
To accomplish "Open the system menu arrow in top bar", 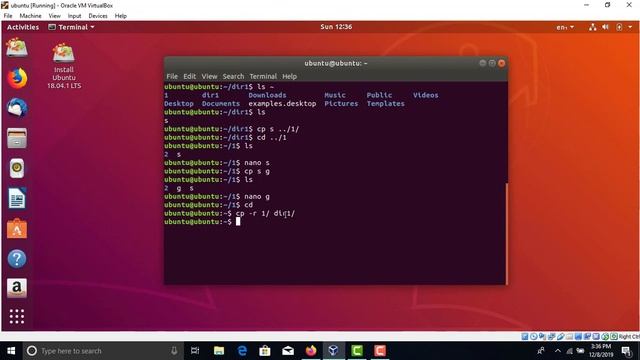I will click(630, 27).
